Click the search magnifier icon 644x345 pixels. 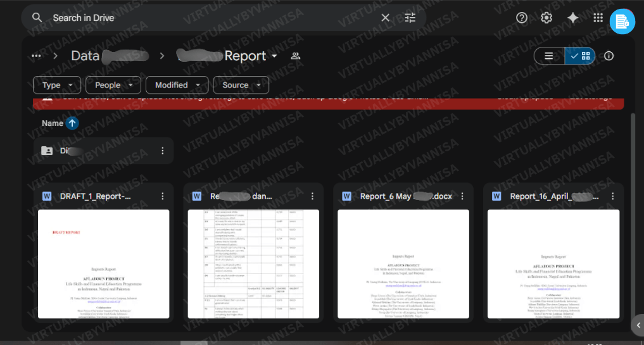pyautogui.click(x=37, y=18)
